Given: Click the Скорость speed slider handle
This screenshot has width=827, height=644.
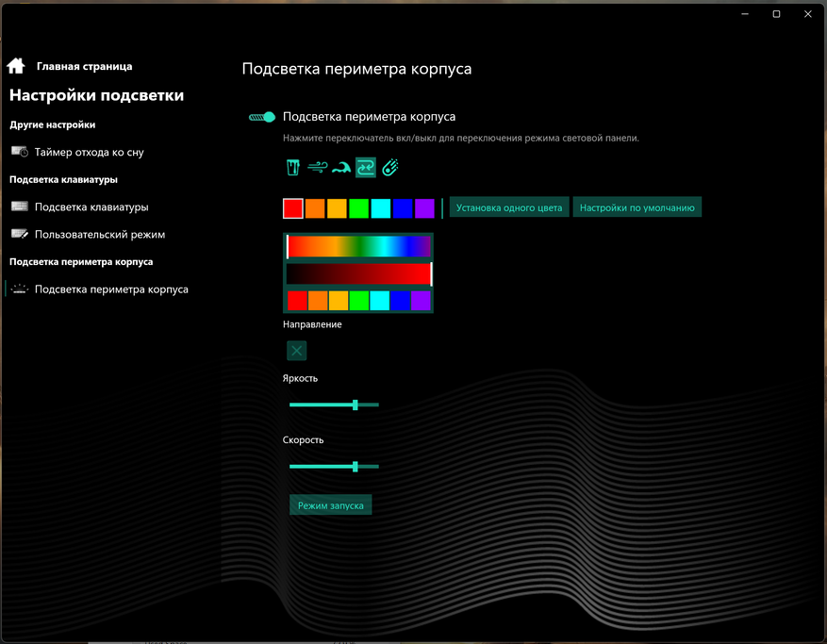Looking at the screenshot, I should coord(356,466).
